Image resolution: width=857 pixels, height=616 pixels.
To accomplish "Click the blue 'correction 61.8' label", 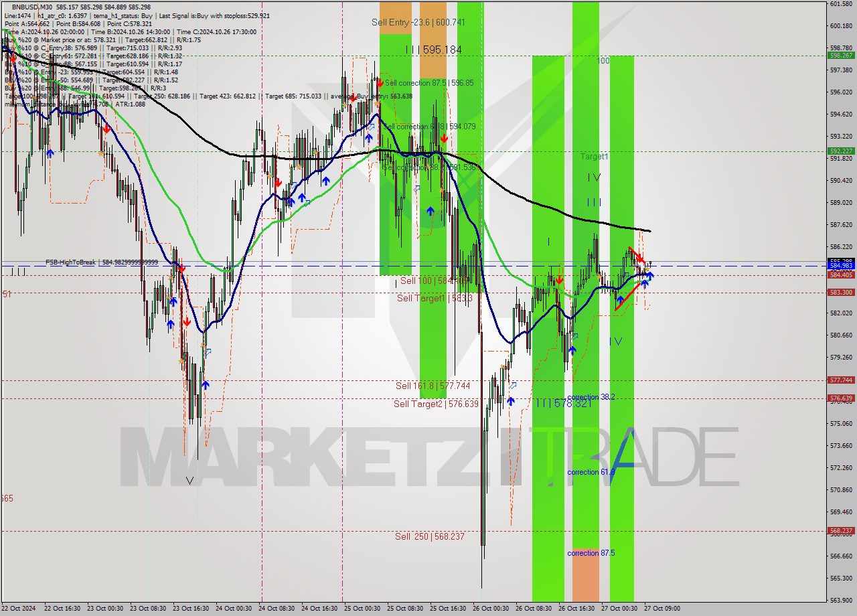I will 591,472.
